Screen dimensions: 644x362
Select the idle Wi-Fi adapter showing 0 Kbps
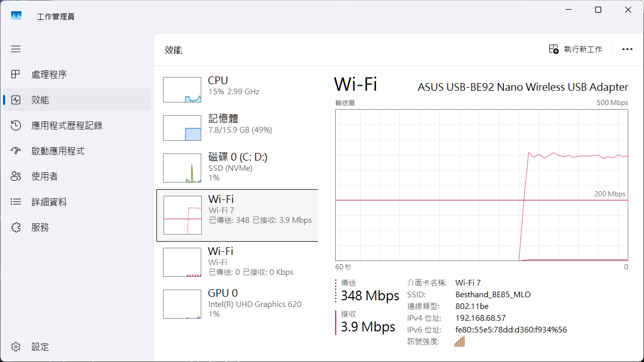tap(237, 262)
